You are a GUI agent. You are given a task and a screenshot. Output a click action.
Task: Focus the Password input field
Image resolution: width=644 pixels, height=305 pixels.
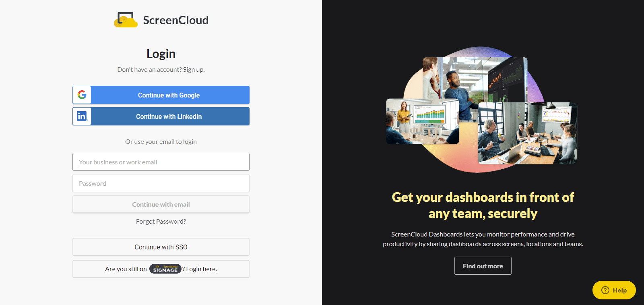click(x=161, y=183)
